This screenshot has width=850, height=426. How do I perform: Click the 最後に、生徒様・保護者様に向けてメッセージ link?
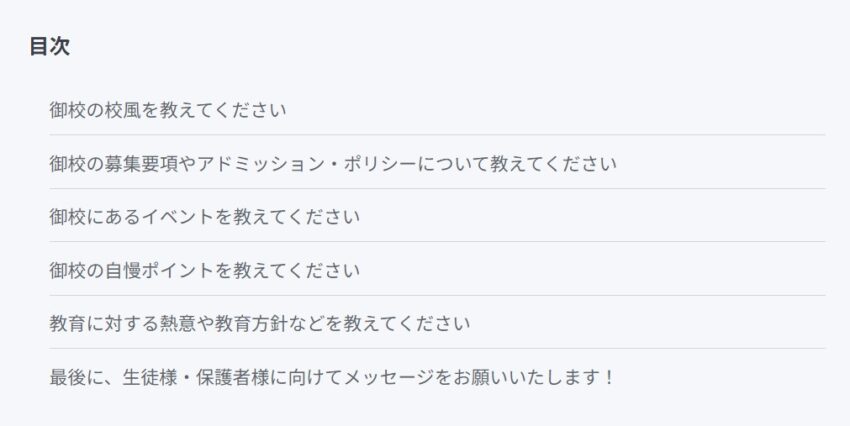coord(332,377)
